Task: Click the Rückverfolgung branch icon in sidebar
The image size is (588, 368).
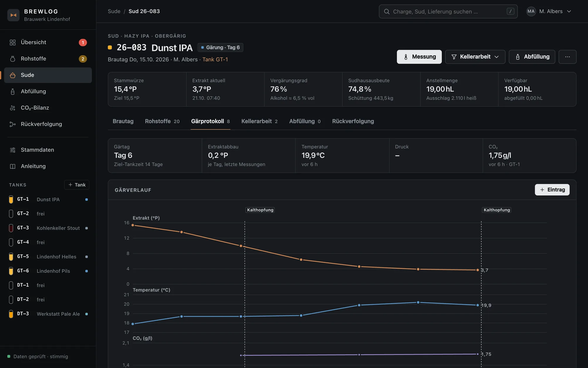Action: tap(13, 124)
